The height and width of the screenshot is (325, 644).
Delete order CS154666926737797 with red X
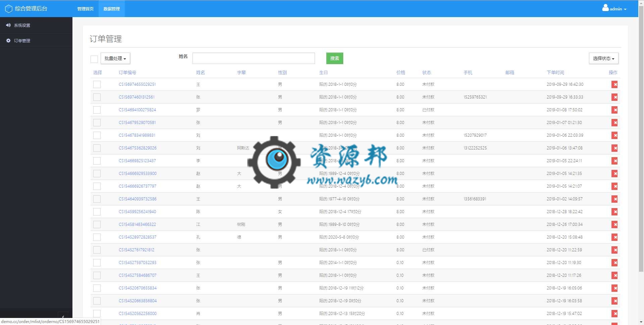614,186
